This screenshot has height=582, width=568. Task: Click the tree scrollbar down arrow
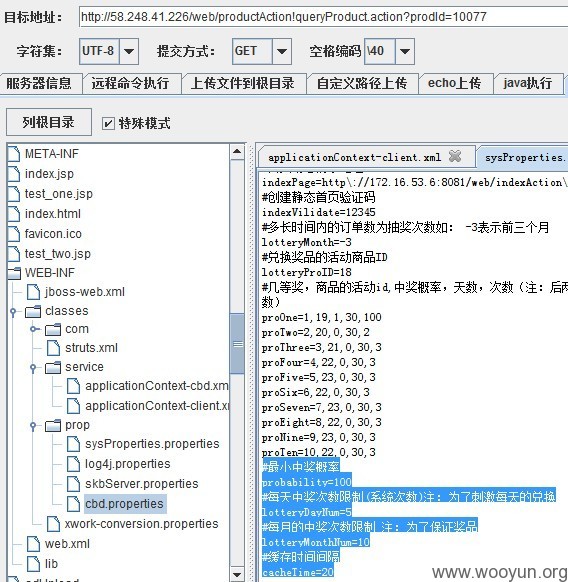pyautogui.click(x=237, y=574)
